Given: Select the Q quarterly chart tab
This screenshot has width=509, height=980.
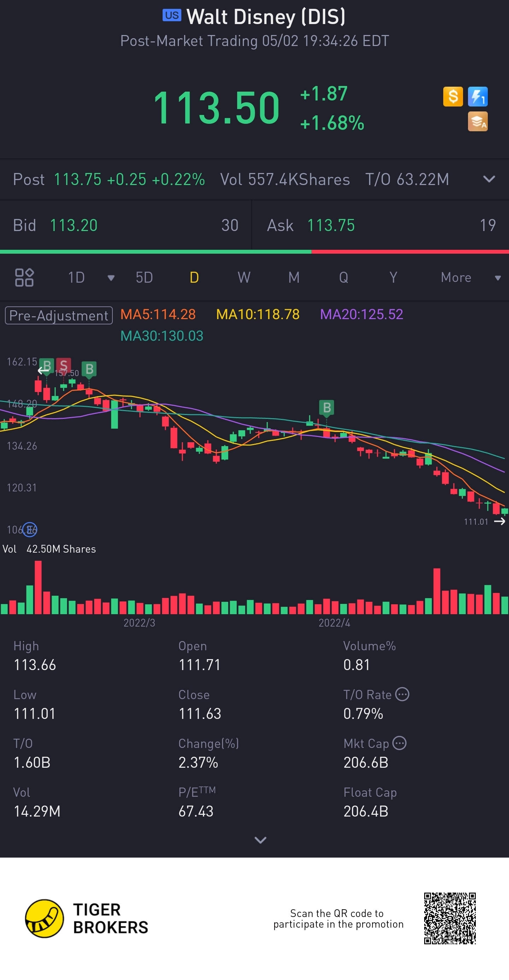Looking at the screenshot, I should 344,278.
